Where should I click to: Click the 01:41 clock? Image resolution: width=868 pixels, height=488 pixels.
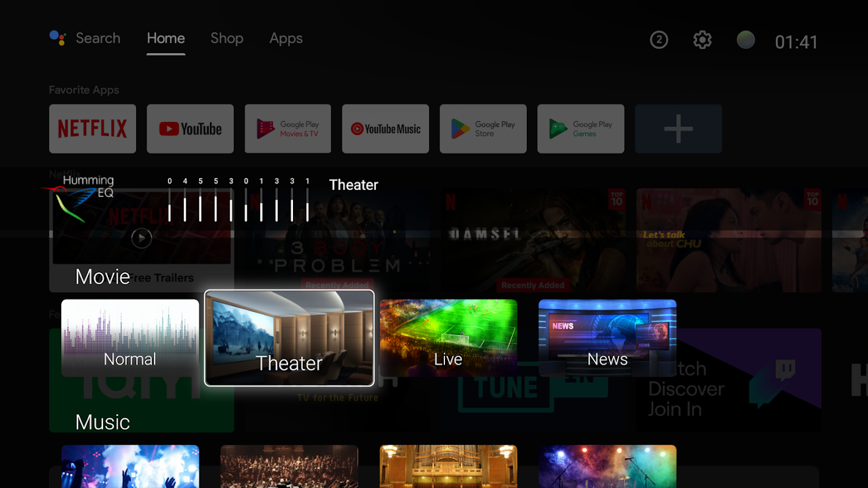click(x=796, y=42)
